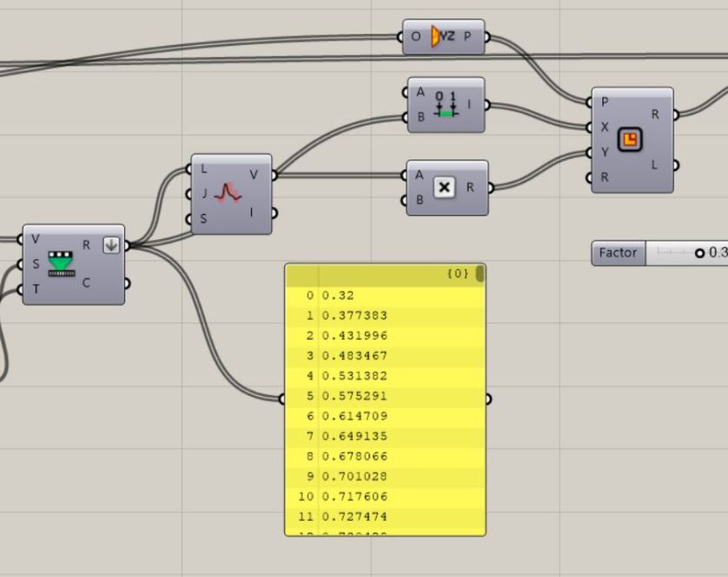The image size is (728, 577).
Task: Select the orange Rectangle component icon
Action: tap(630, 139)
